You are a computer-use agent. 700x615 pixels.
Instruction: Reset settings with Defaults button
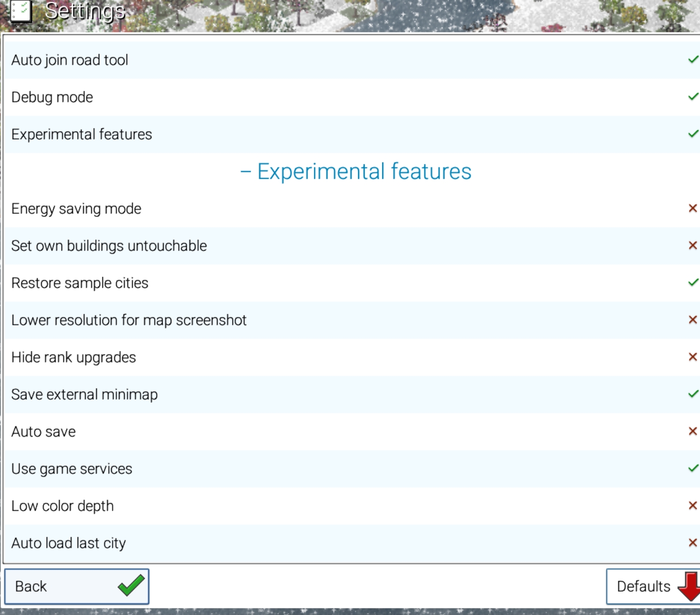[x=653, y=586]
